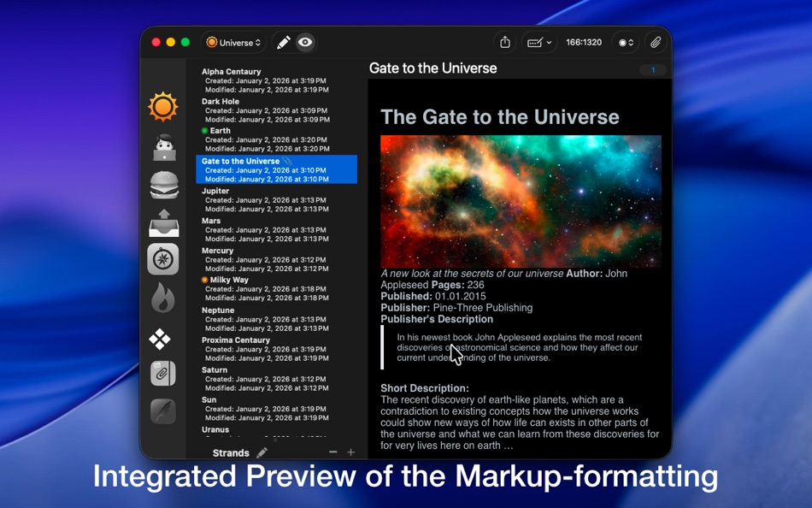This screenshot has height=508, width=812.
Task: Toggle the appearance switch next to paperclip
Action: click(624, 41)
